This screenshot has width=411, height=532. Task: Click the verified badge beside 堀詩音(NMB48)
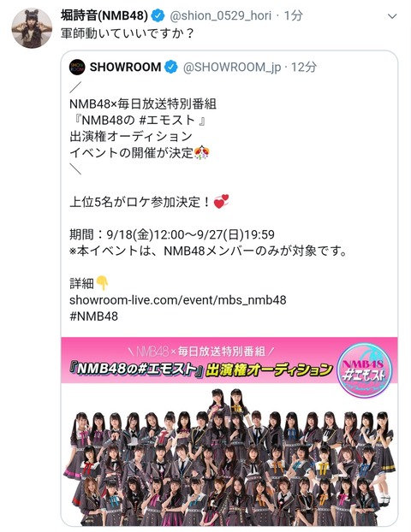(x=158, y=15)
